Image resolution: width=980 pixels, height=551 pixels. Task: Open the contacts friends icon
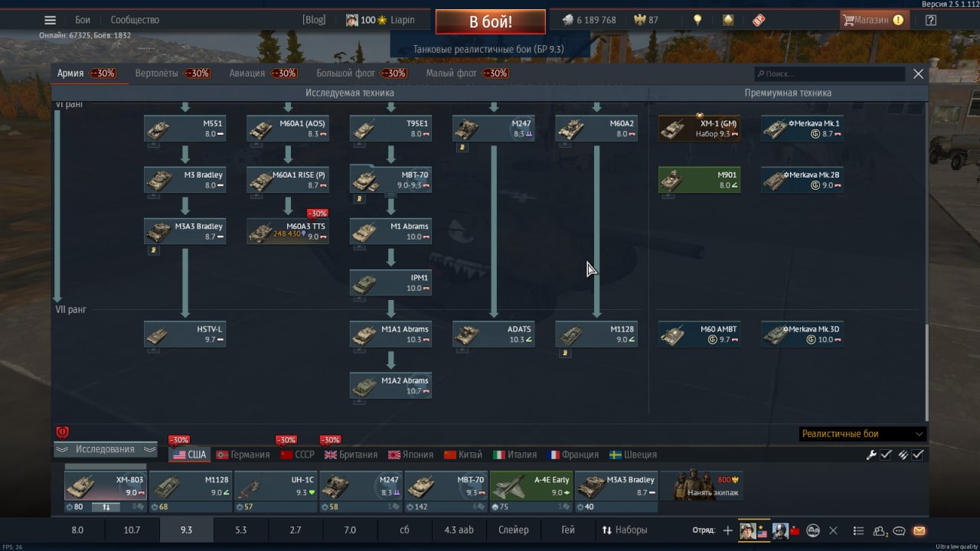(x=880, y=530)
